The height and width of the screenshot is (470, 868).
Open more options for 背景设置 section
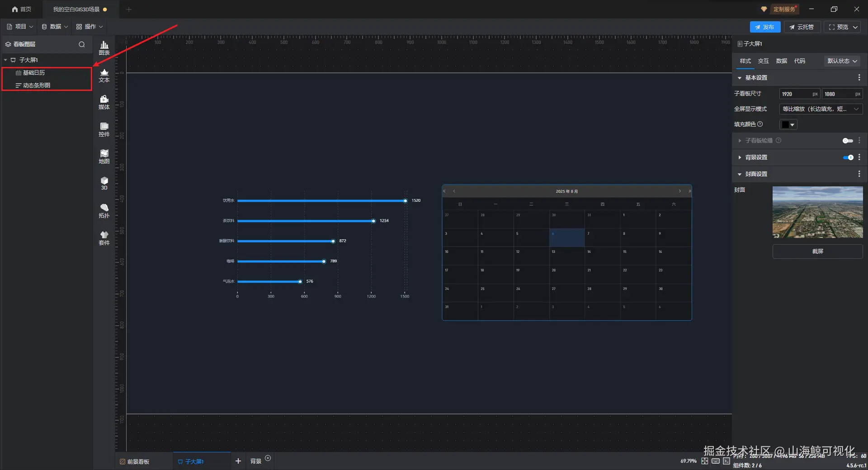[x=859, y=157]
